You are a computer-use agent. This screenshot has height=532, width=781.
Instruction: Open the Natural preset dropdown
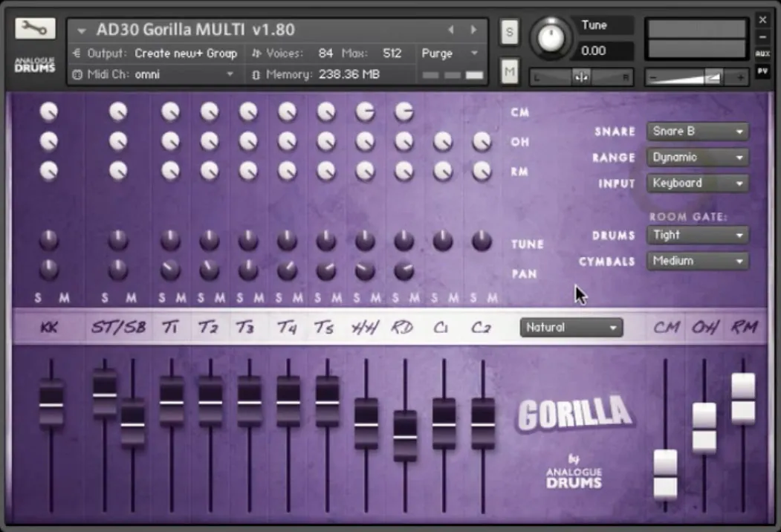click(571, 328)
